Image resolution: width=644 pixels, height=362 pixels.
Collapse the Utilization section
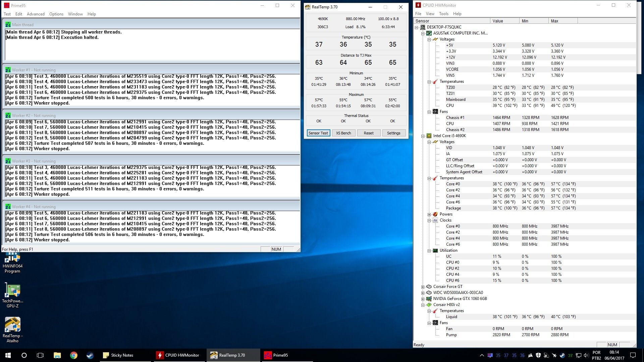tap(429, 251)
